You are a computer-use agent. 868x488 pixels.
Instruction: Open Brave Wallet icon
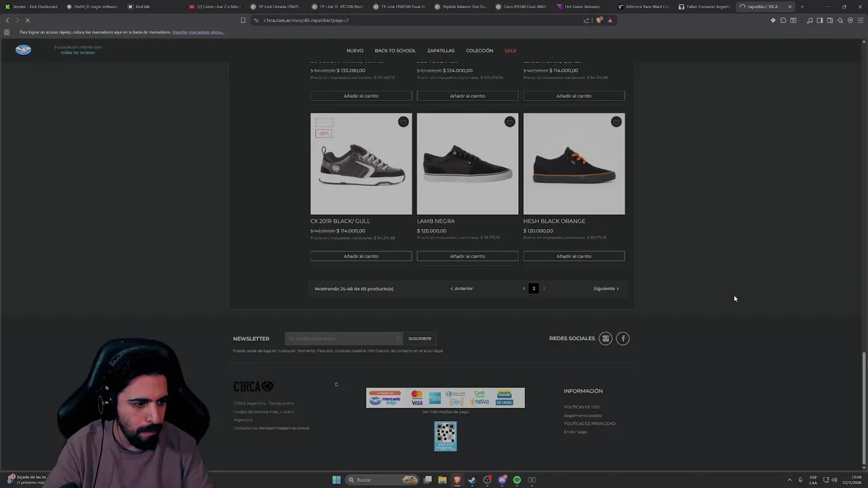[830, 20]
